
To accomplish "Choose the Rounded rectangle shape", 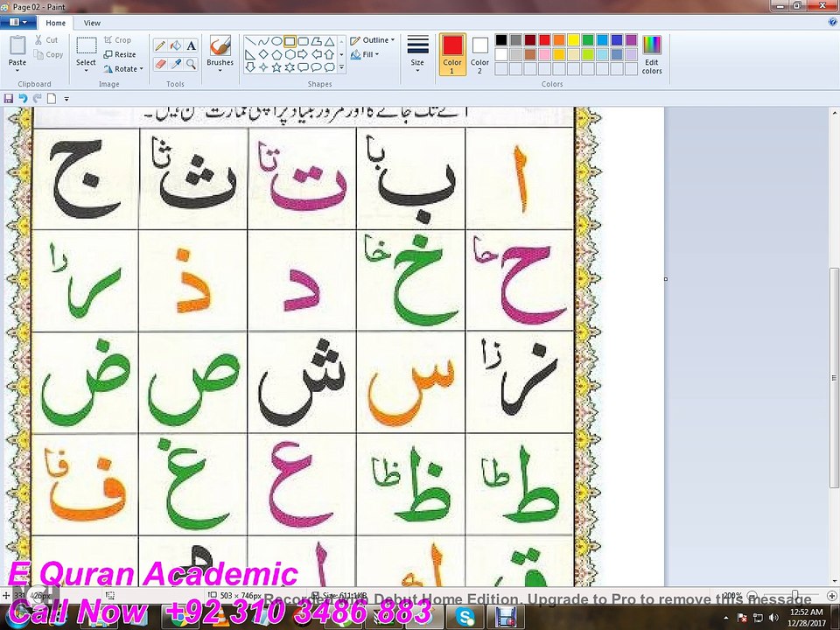I will click(x=304, y=41).
